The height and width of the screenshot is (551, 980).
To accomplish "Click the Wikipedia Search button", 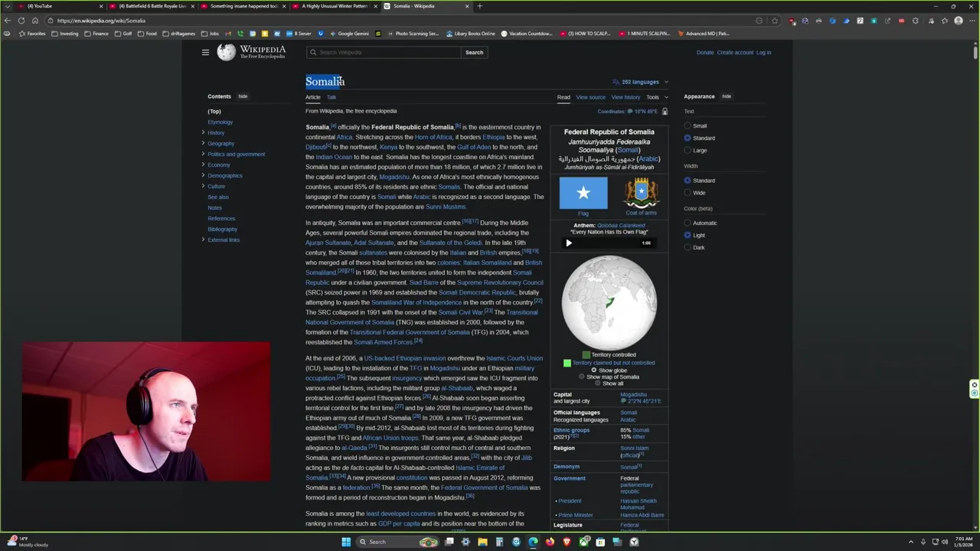I will (475, 52).
